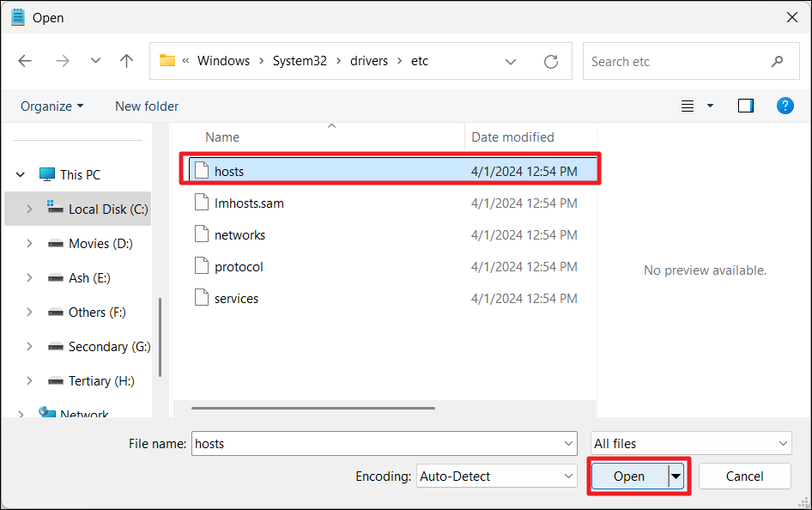Image resolution: width=812 pixels, height=510 pixels.
Task: Expand the Movies (D:) drive node
Action: click(x=29, y=244)
